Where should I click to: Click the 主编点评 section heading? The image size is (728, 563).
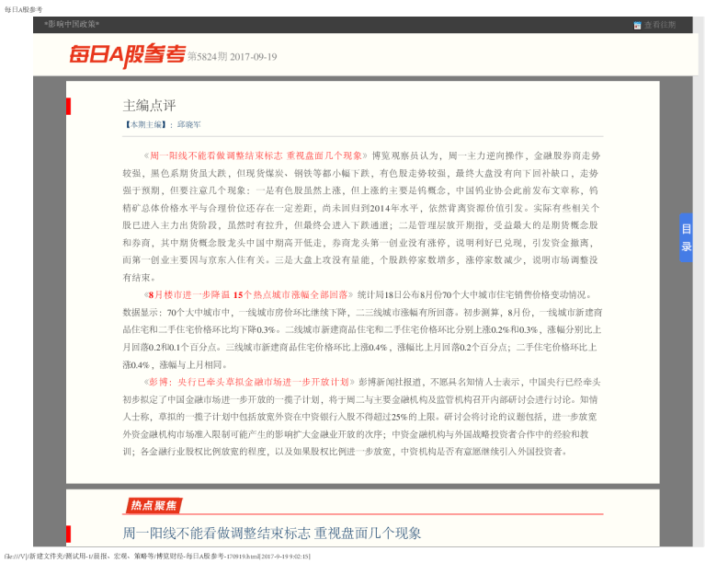tap(149, 106)
